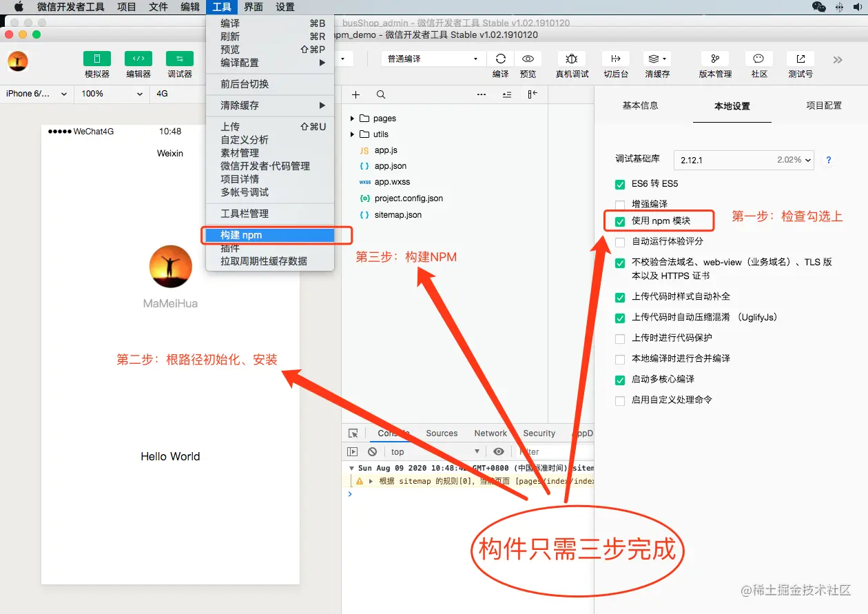
Task: Click the inspect element icon in devtools
Action: (x=353, y=433)
